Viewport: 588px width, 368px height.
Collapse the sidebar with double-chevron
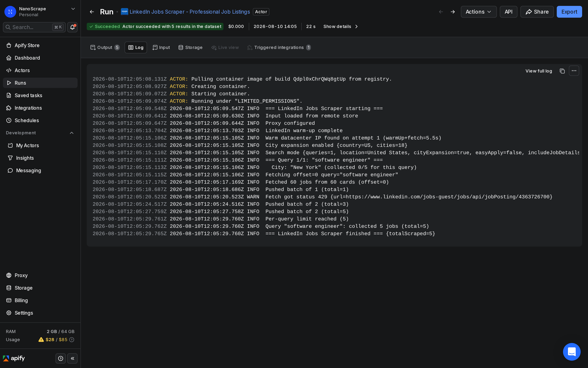pos(72,358)
